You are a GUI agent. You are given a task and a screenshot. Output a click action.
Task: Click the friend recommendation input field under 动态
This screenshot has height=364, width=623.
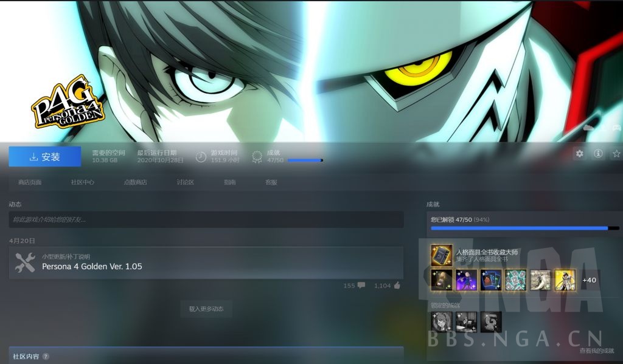tap(207, 219)
